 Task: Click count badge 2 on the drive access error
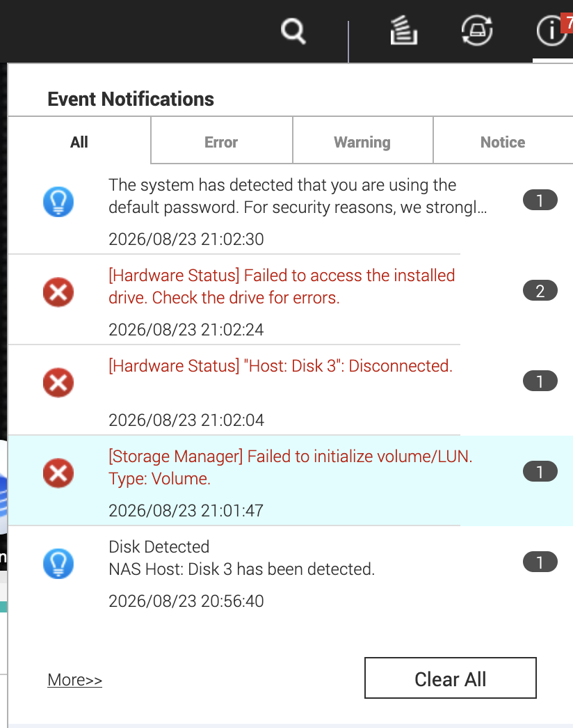(540, 291)
